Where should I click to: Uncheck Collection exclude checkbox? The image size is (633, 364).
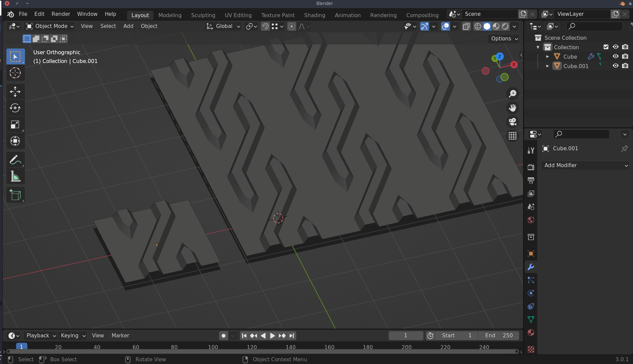point(606,47)
